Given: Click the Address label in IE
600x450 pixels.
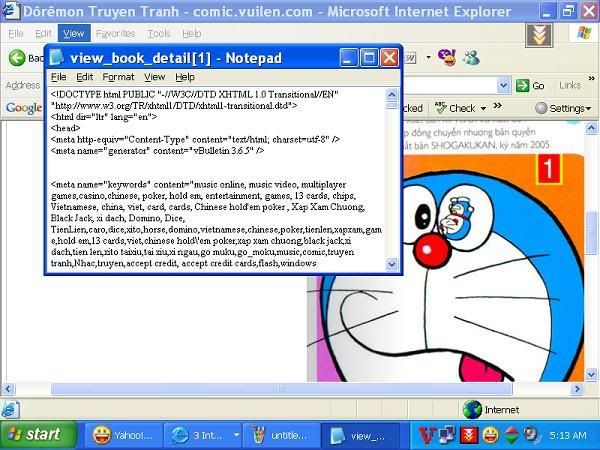Looking at the screenshot, I should [x=23, y=85].
